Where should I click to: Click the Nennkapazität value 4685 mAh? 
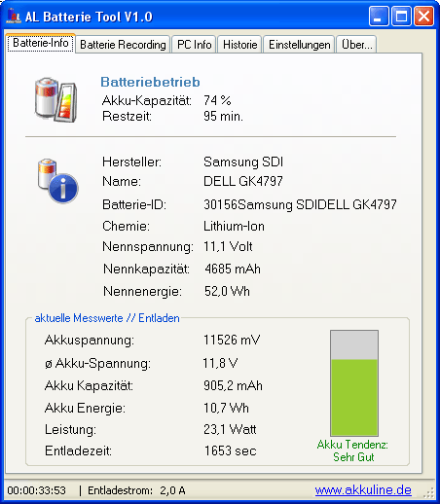point(233,269)
